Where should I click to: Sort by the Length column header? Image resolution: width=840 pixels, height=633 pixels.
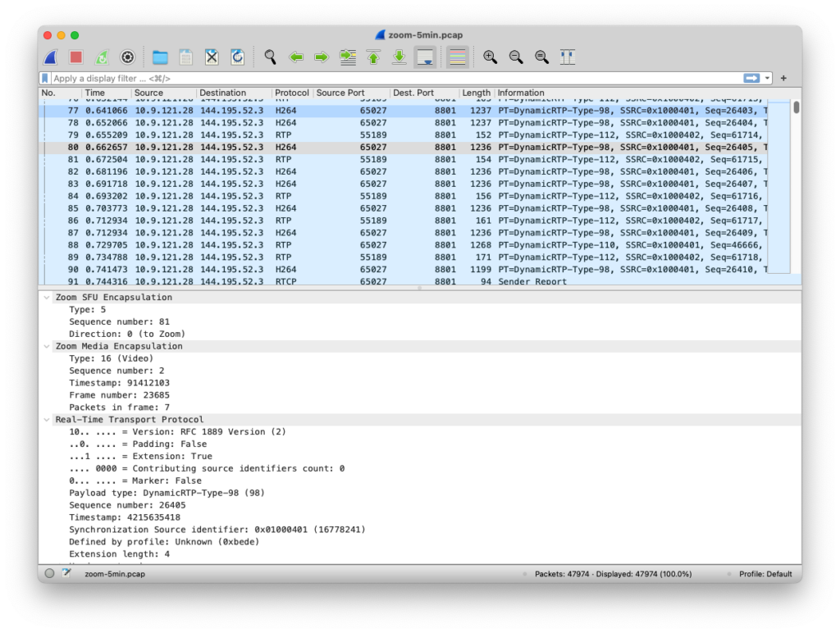(x=477, y=93)
